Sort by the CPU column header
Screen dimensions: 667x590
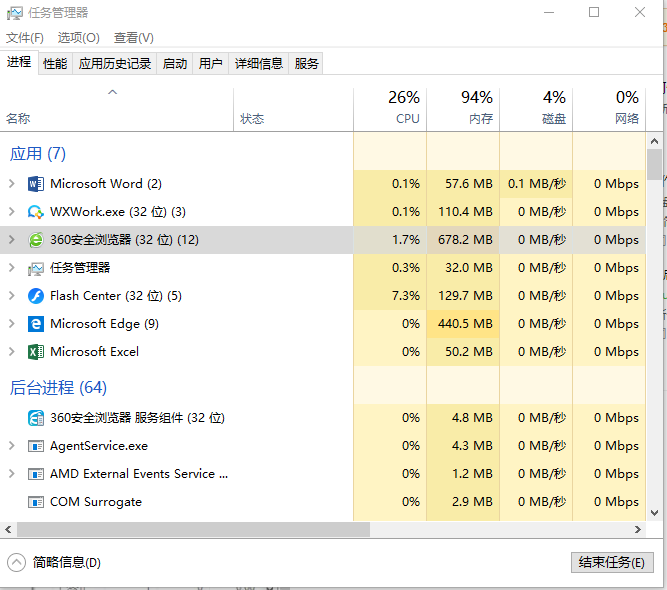(x=390, y=110)
